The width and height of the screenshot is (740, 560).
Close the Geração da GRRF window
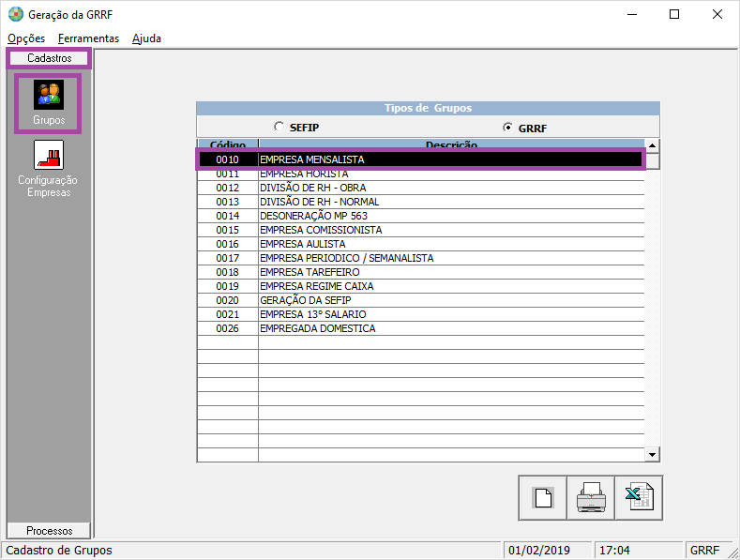click(717, 14)
